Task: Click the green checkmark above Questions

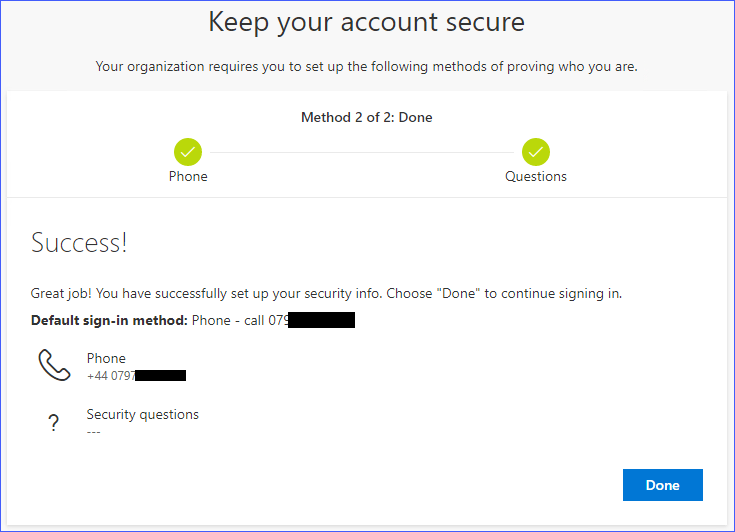Action: [x=536, y=152]
